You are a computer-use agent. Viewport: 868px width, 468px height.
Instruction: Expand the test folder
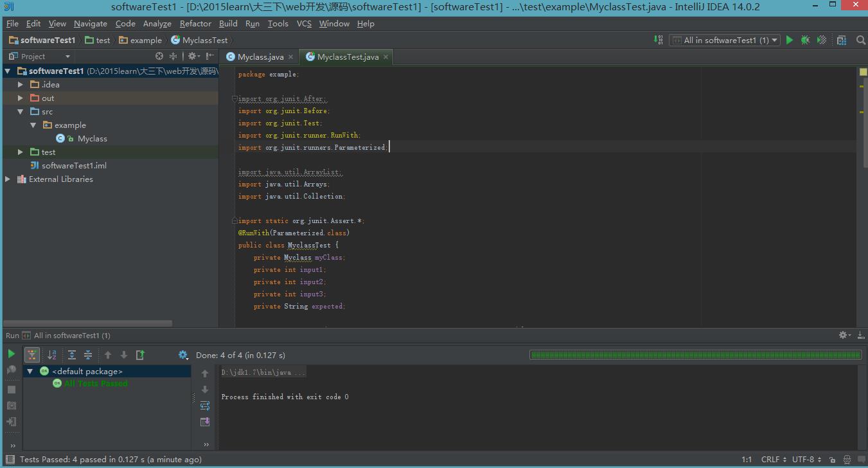[20, 152]
